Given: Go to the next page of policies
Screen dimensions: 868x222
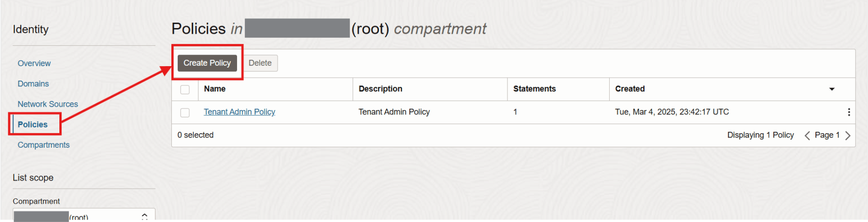Looking at the screenshot, I should pyautogui.click(x=848, y=136).
